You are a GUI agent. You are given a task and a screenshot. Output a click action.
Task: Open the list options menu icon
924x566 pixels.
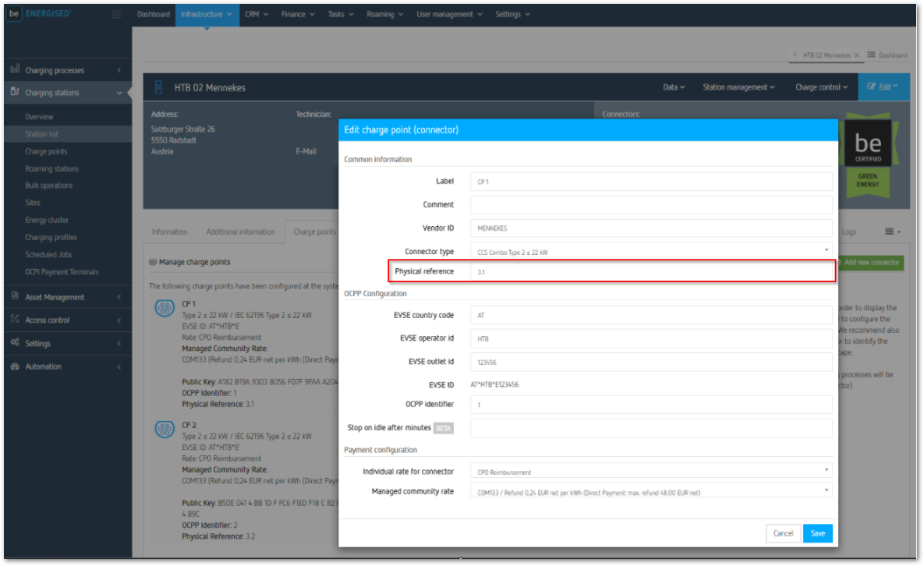[893, 232]
